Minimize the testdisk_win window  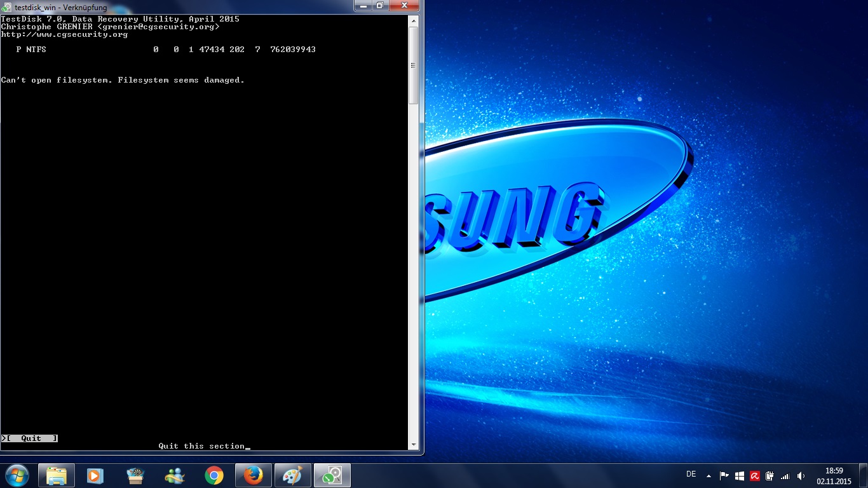[363, 6]
